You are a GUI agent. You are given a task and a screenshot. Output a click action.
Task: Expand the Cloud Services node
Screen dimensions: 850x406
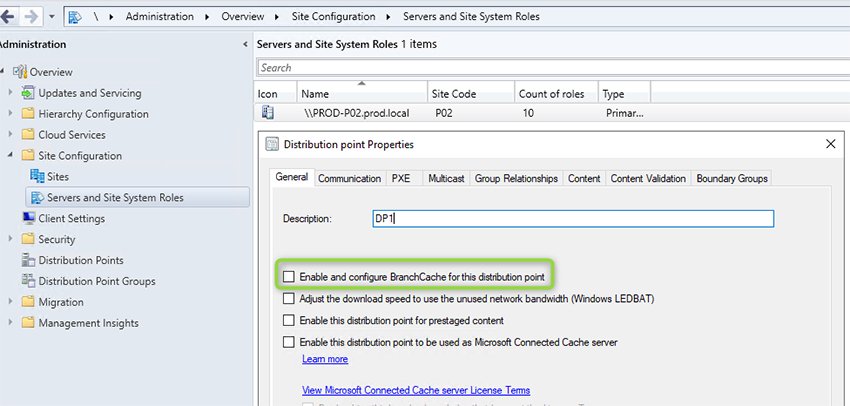pyautogui.click(x=10, y=134)
